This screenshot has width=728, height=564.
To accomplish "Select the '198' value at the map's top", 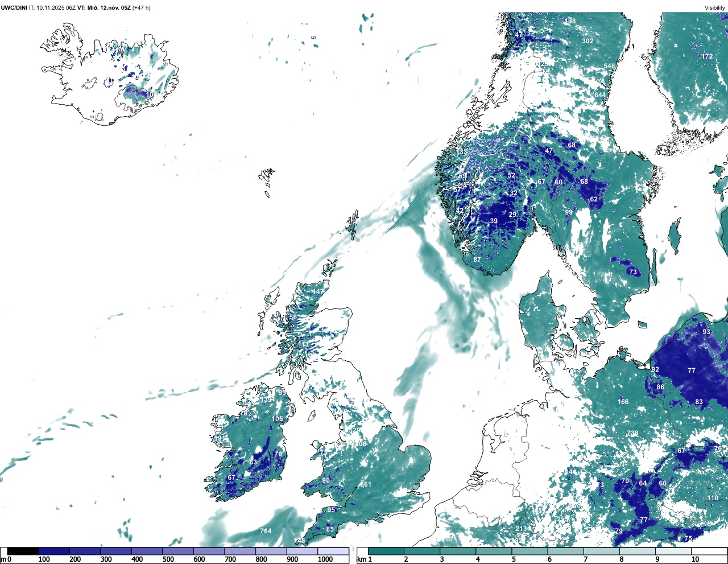I will point(570,21).
